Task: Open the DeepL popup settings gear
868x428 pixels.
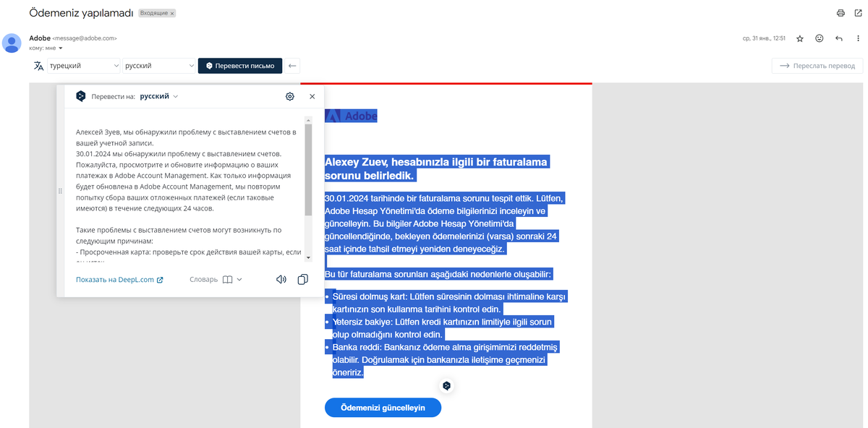Action: pyautogui.click(x=289, y=95)
